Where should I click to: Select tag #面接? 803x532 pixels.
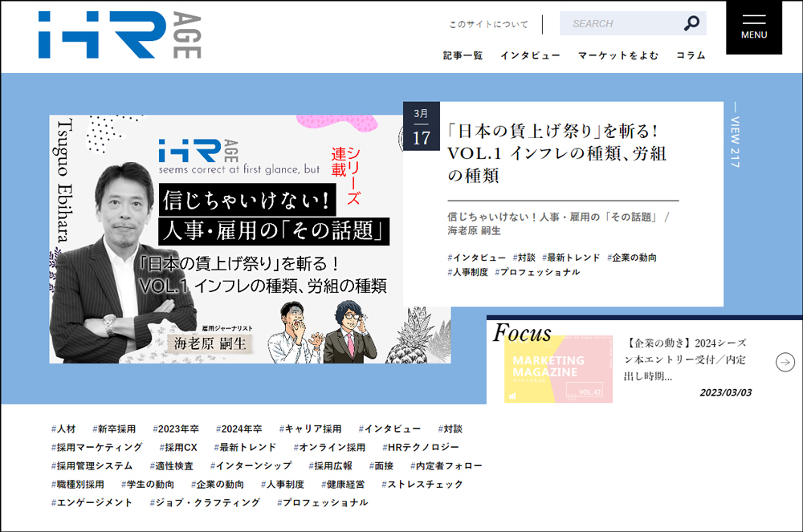(381, 465)
